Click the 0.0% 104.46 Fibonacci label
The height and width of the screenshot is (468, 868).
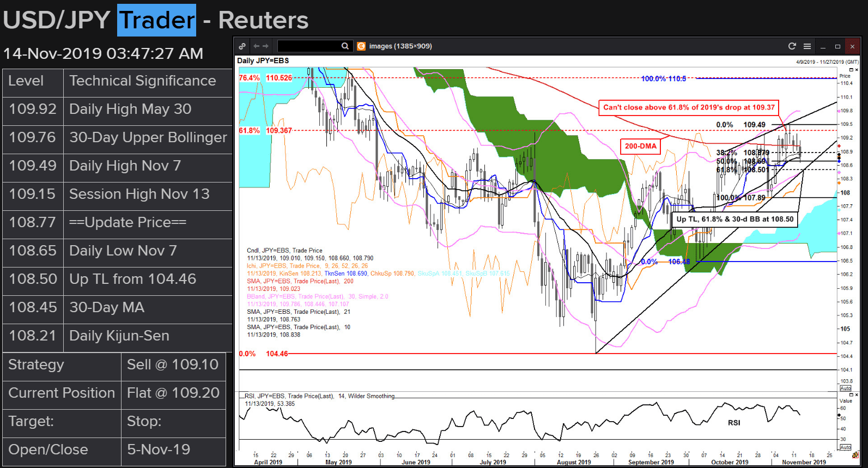263,354
